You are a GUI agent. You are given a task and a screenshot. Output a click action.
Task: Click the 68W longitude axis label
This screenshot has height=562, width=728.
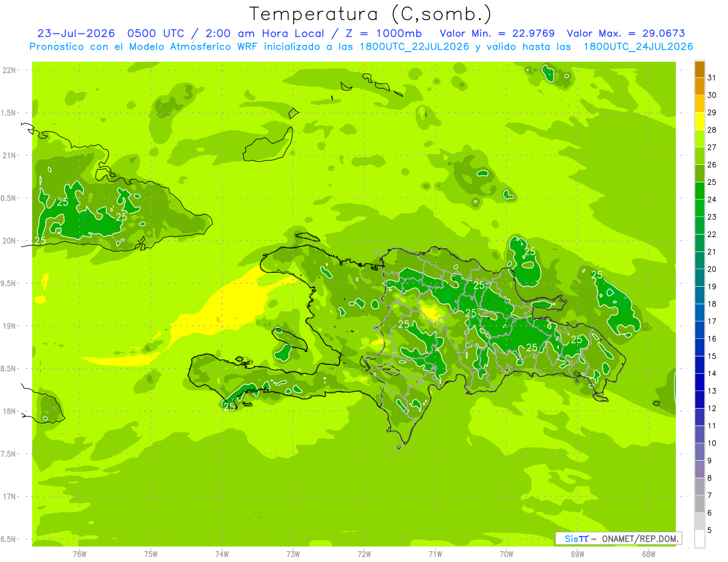tap(649, 554)
